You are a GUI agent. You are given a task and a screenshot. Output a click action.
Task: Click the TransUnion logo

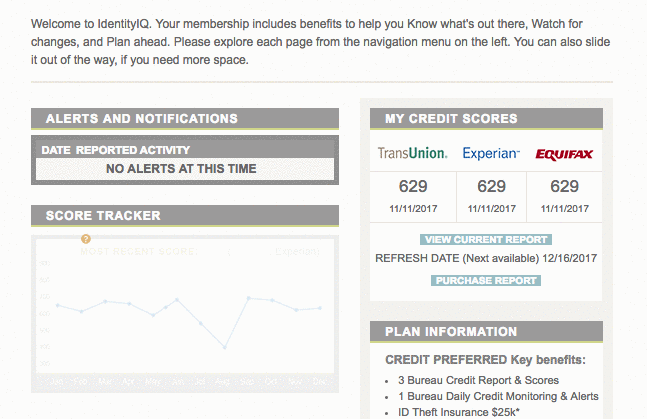coord(412,153)
